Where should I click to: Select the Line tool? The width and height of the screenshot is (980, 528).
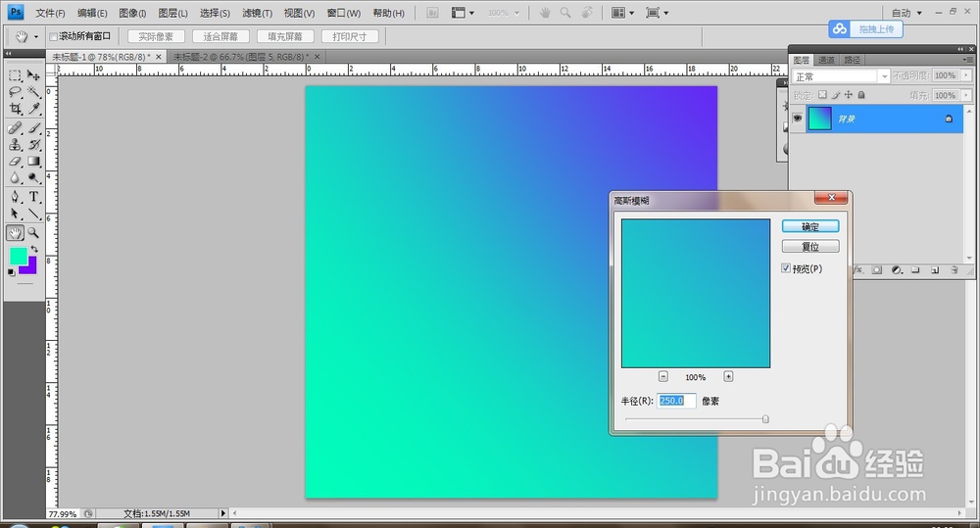(33, 214)
